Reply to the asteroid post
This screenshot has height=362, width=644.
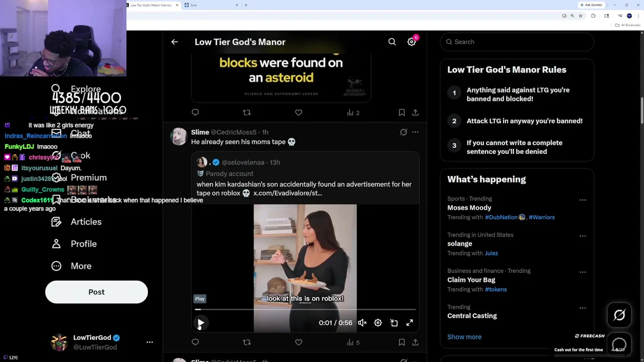pyautogui.click(x=195, y=113)
